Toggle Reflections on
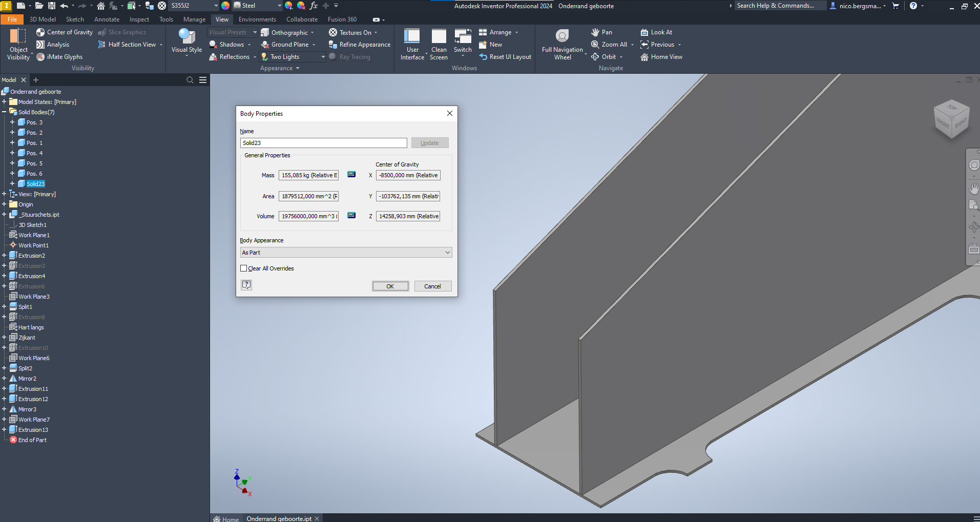The image size is (980, 522). pos(232,56)
